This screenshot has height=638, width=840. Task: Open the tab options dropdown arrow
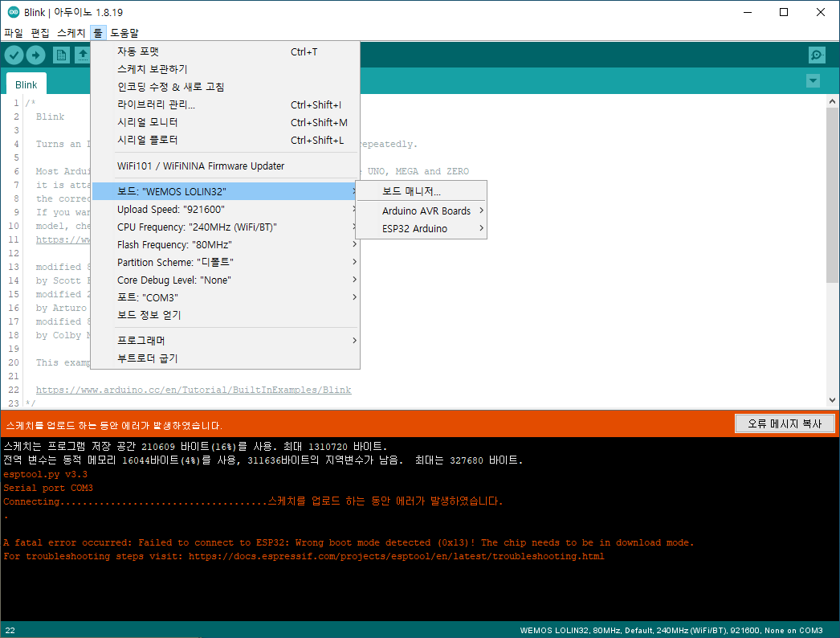tap(813, 81)
